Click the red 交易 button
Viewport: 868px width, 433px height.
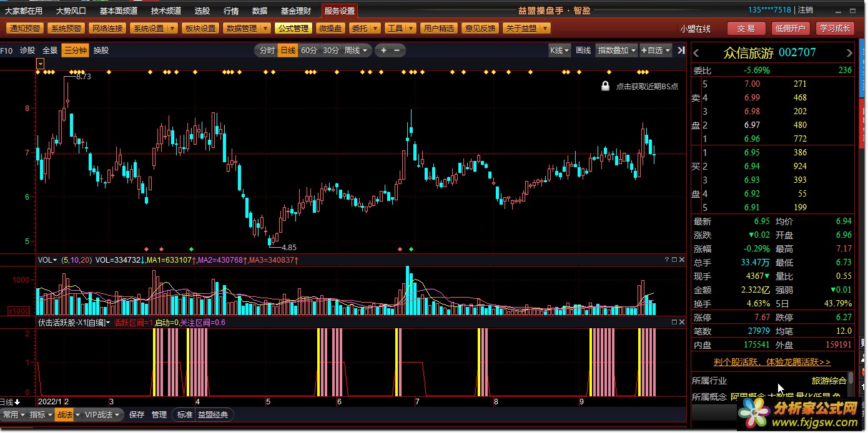coord(746,29)
